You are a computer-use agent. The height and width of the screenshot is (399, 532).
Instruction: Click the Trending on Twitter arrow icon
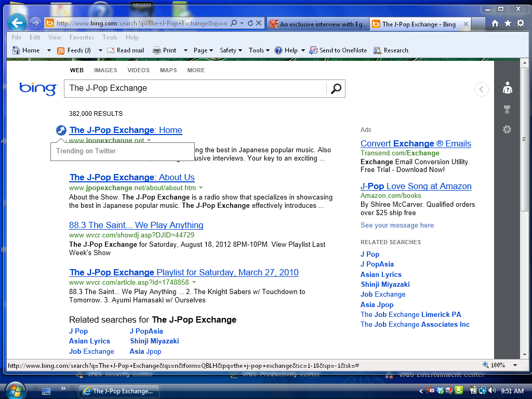(x=61, y=130)
